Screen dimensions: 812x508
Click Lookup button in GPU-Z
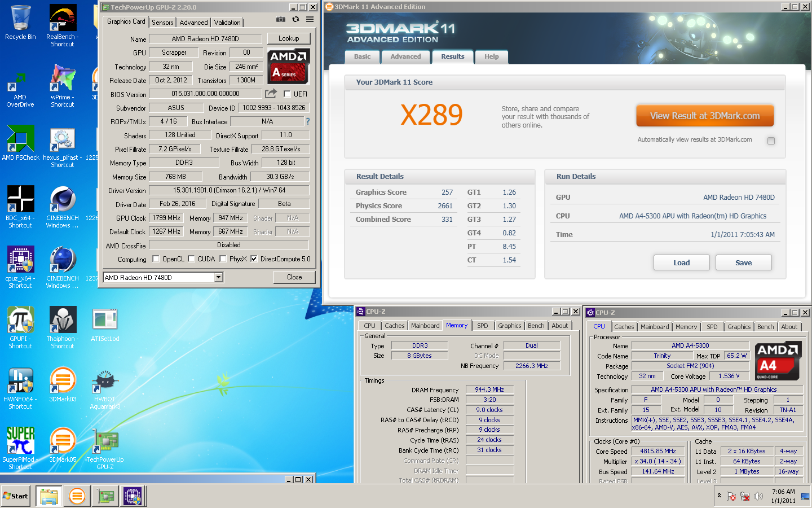pyautogui.click(x=289, y=38)
